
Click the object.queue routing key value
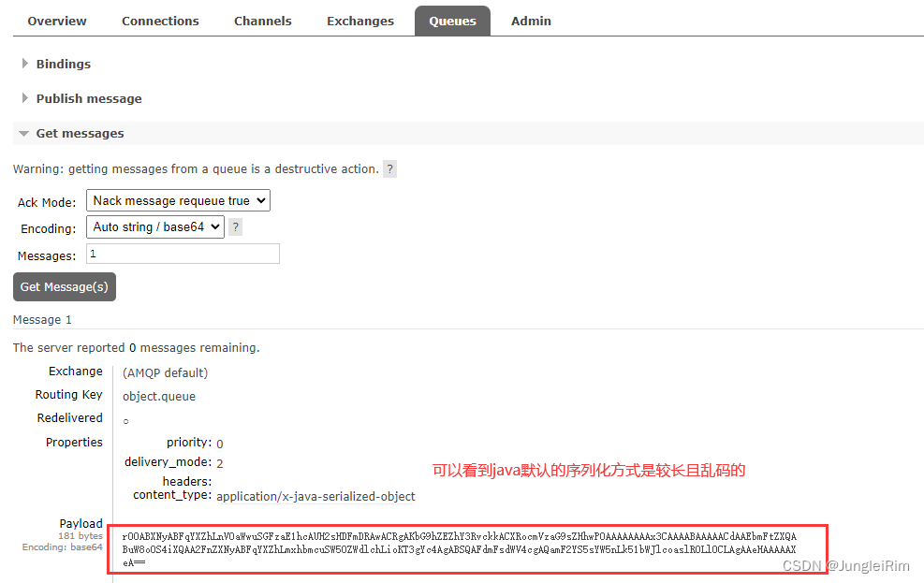click(x=158, y=396)
